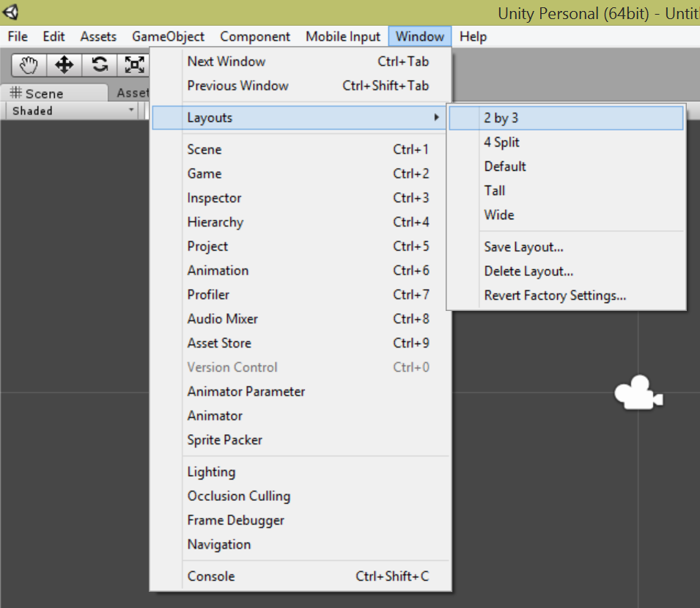
Task: Open the Shaded draw mode dropdown
Action: (73, 110)
